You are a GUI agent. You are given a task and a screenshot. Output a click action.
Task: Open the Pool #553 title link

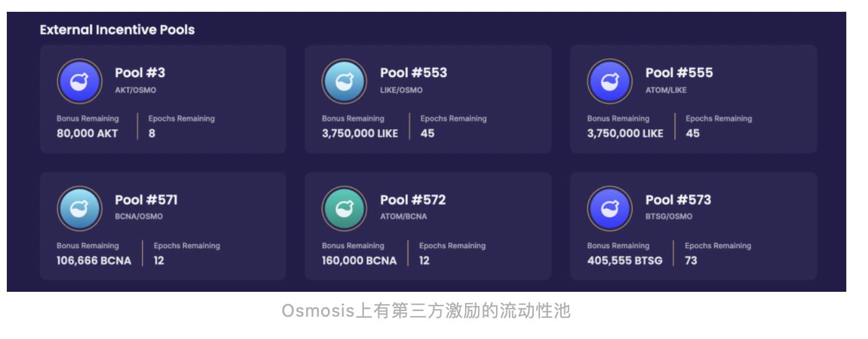pos(414,73)
